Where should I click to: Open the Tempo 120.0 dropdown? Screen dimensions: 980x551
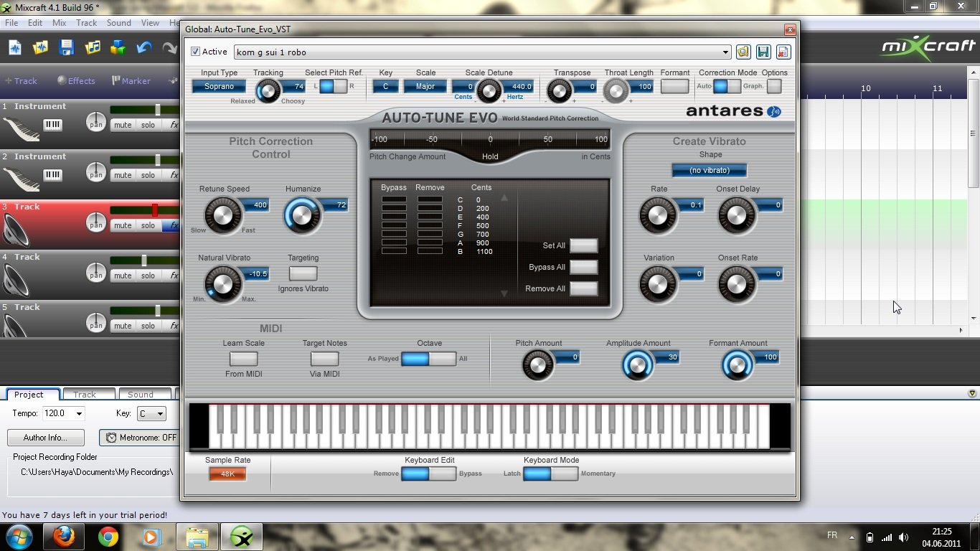tap(79, 414)
